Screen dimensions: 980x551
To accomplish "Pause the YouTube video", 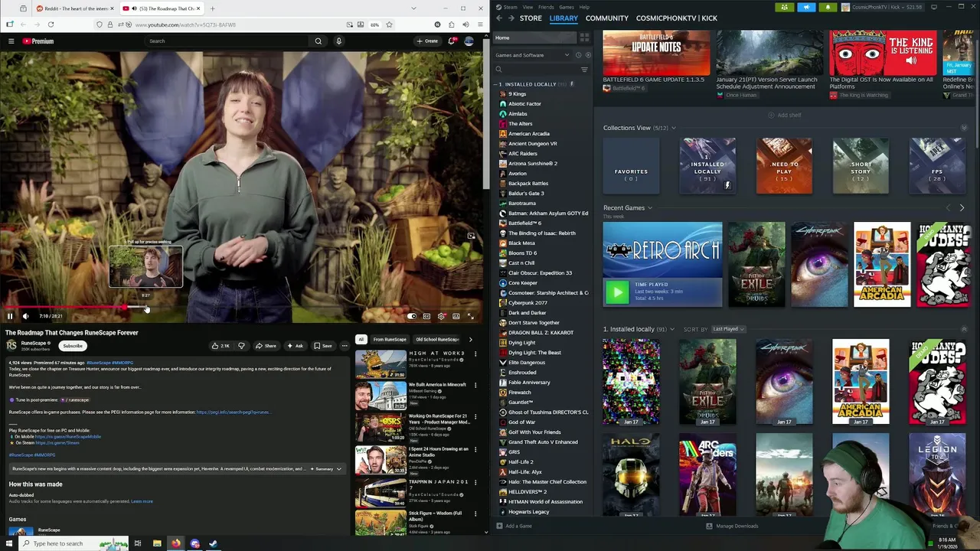I will pos(10,316).
